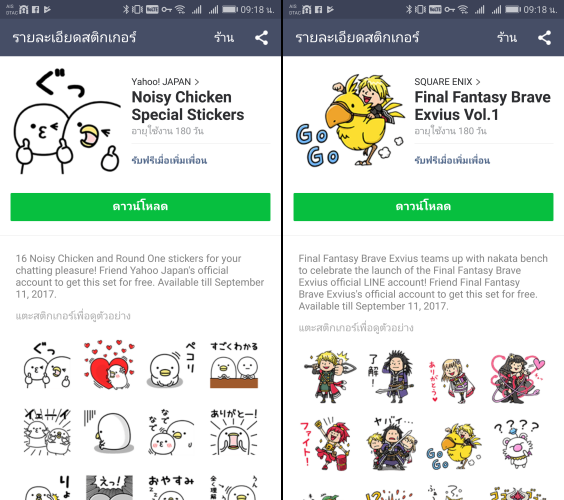This screenshot has height=500, width=564.
Task: Open ร้าน shop on the Final Fantasy page
Action: pos(507,37)
